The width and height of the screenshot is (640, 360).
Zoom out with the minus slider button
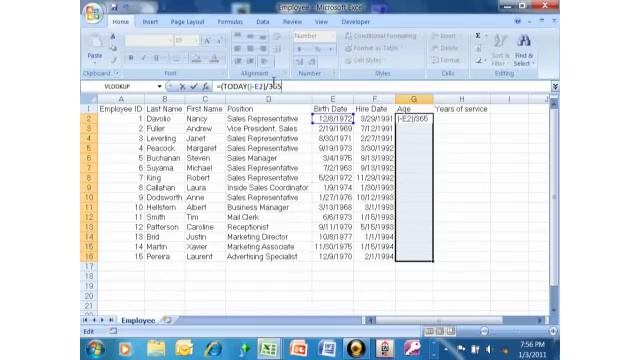point(484,331)
